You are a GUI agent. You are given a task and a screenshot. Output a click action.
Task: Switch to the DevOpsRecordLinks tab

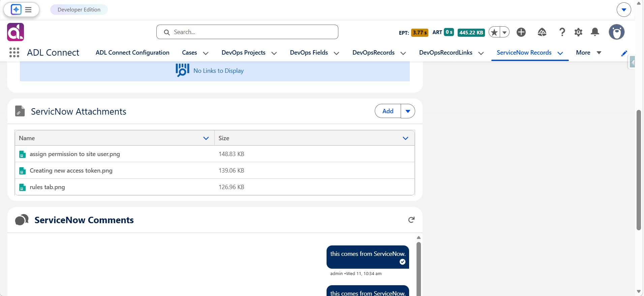point(446,53)
